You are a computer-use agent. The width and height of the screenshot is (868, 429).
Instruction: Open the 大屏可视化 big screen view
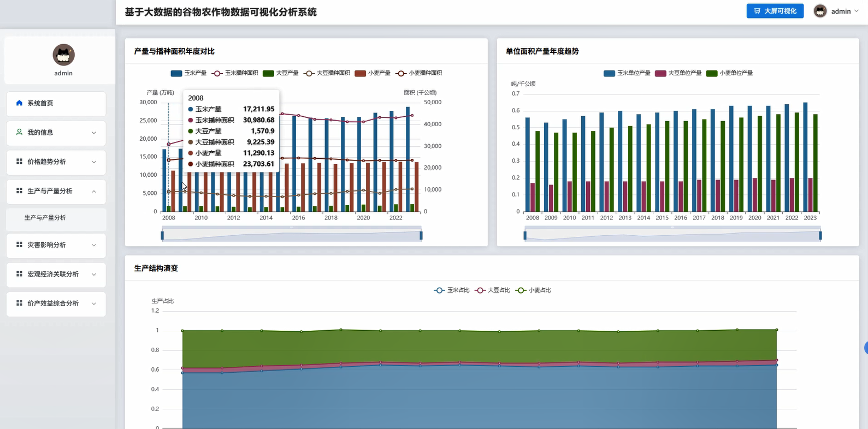click(x=775, y=11)
